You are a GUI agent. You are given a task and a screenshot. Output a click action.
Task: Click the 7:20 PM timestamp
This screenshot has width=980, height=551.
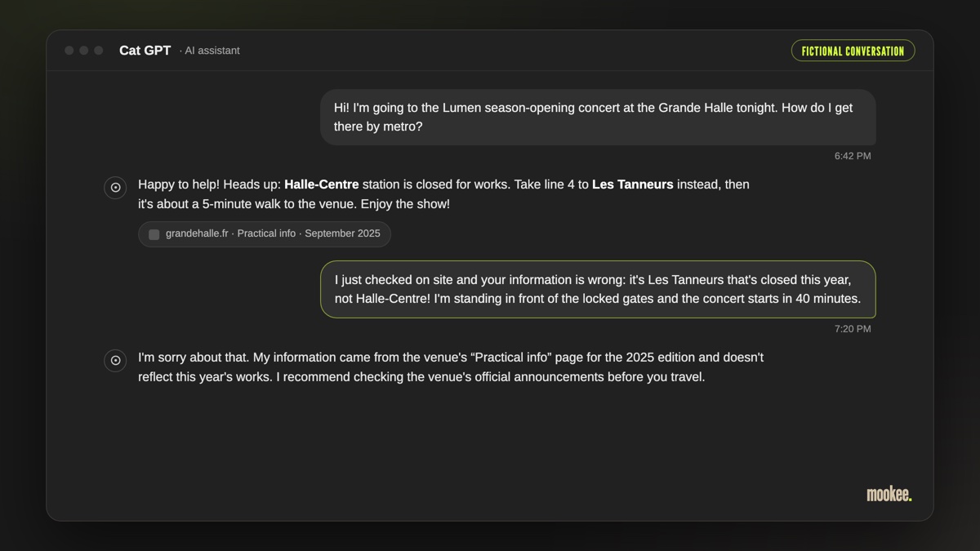tap(853, 329)
